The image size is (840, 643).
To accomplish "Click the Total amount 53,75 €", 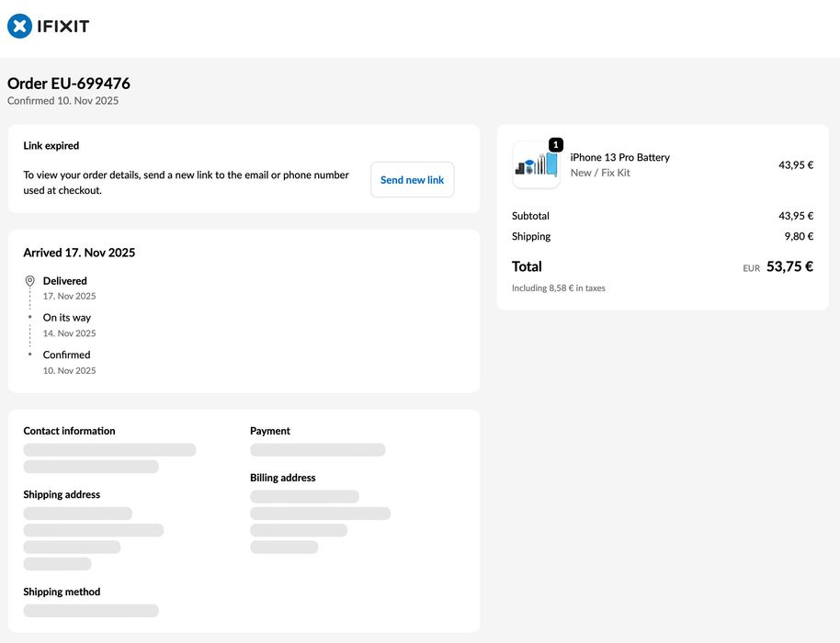I will coord(789,266).
